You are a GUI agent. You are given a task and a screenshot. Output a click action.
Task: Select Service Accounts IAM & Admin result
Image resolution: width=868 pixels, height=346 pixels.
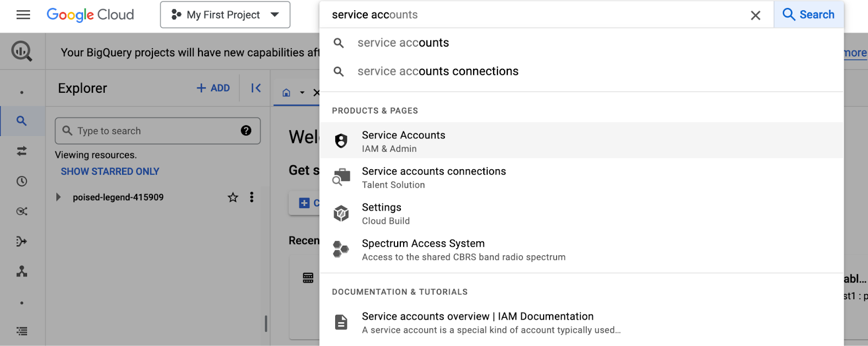403,141
